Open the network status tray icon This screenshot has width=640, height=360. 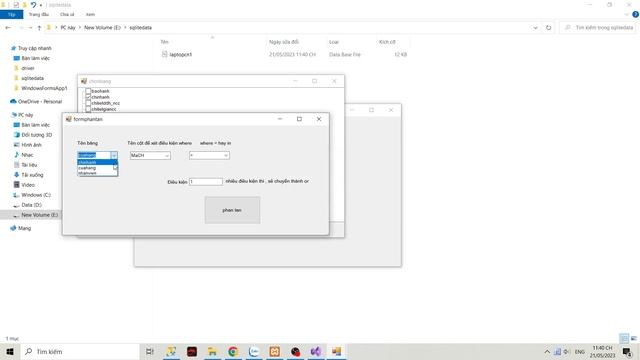point(557,351)
